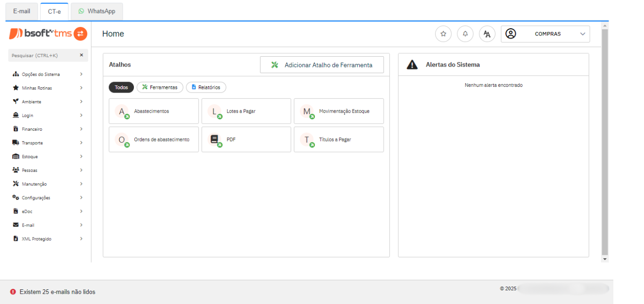Open the COMPRAS user dropdown
The image size is (644, 304).
545,34
